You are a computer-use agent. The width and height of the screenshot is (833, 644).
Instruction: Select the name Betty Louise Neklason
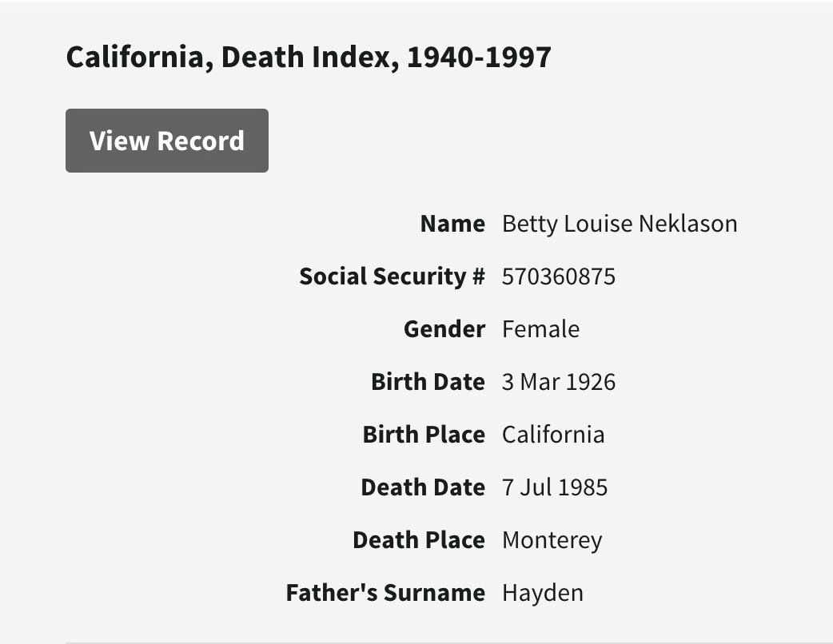pyautogui.click(x=619, y=224)
